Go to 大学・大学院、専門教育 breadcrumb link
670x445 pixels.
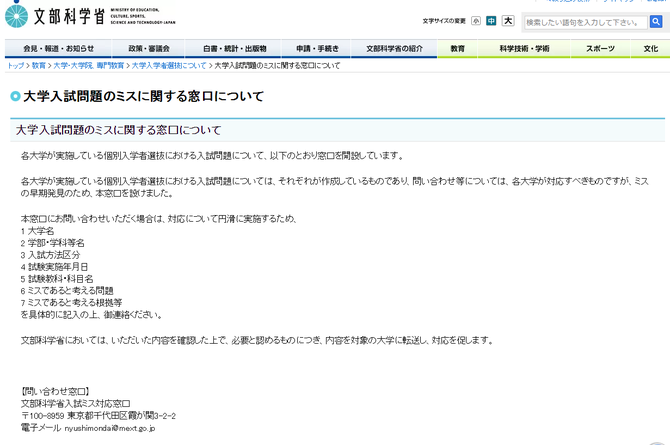click(88, 66)
